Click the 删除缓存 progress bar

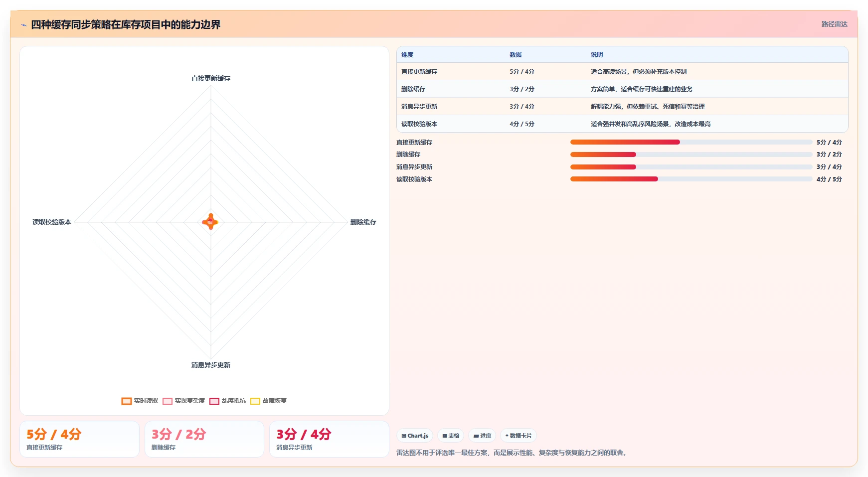tap(691, 155)
